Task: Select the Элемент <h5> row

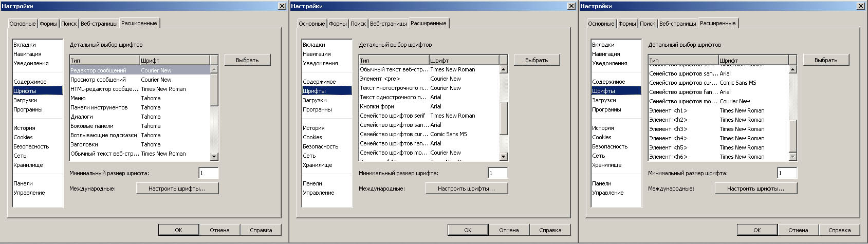Action: point(718,147)
